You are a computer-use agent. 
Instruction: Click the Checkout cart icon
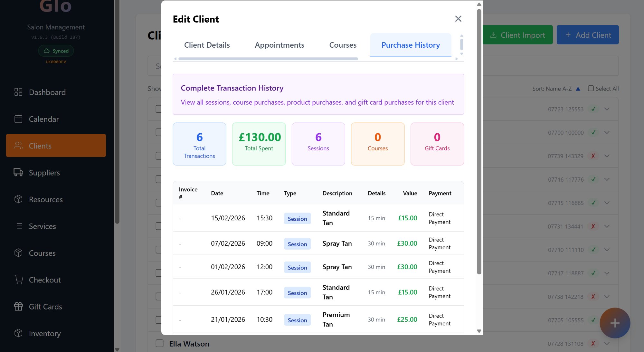[18, 280]
